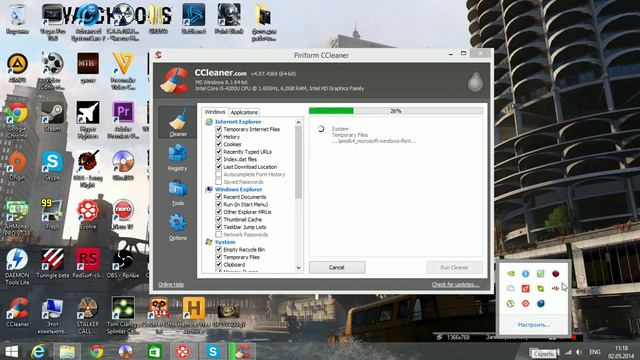Image resolution: width=640 pixels, height=360 pixels.
Task: Open the Options gear in CCleaner sidebar
Action: (x=178, y=227)
